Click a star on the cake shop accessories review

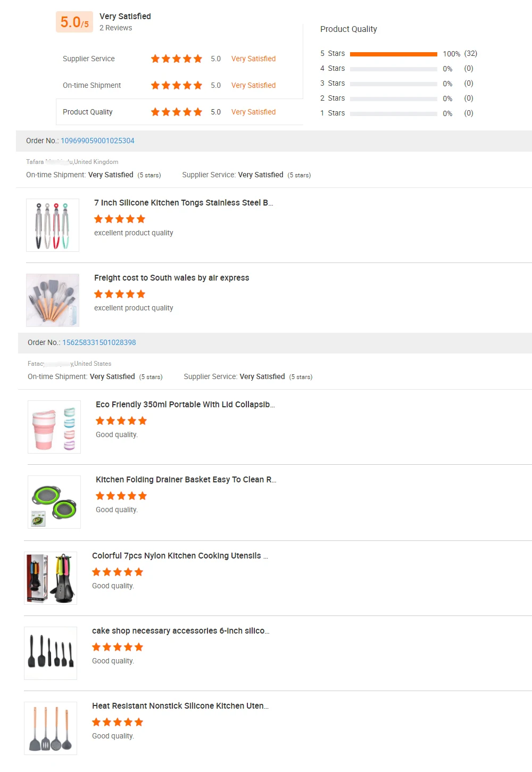pos(117,647)
